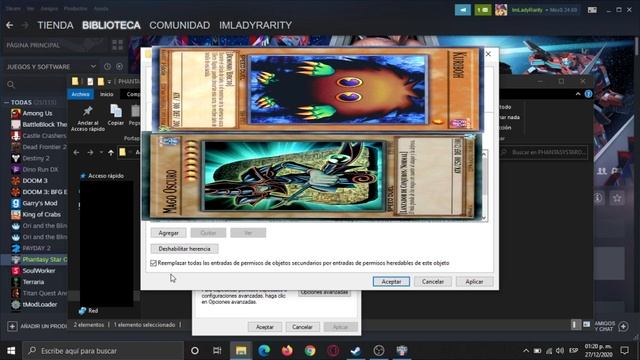The width and height of the screenshot is (640, 360).
Task: Click the File Explorer search field
Action: 544,152
